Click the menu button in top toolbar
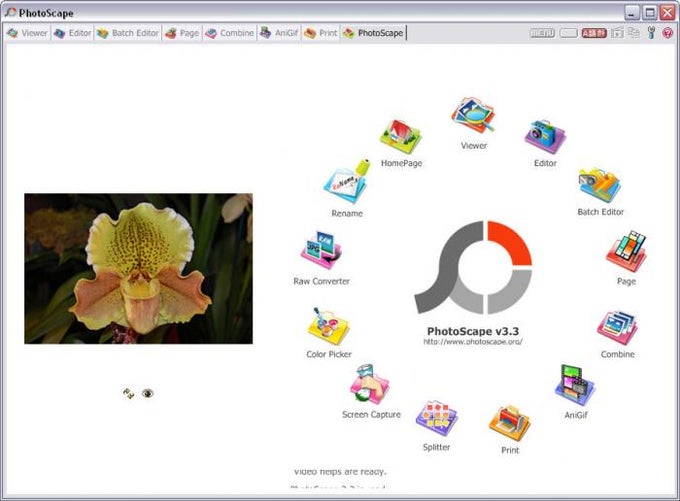The height and width of the screenshot is (501, 680). pyautogui.click(x=542, y=33)
